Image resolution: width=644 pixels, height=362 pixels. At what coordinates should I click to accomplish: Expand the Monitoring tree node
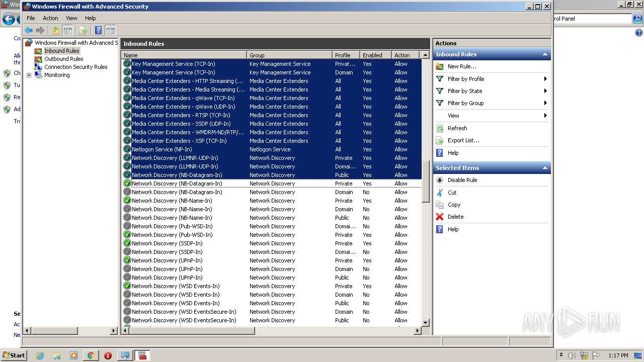point(29,75)
